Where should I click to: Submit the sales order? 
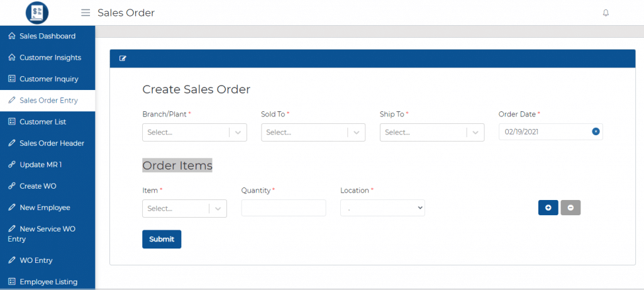tap(162, 239)
